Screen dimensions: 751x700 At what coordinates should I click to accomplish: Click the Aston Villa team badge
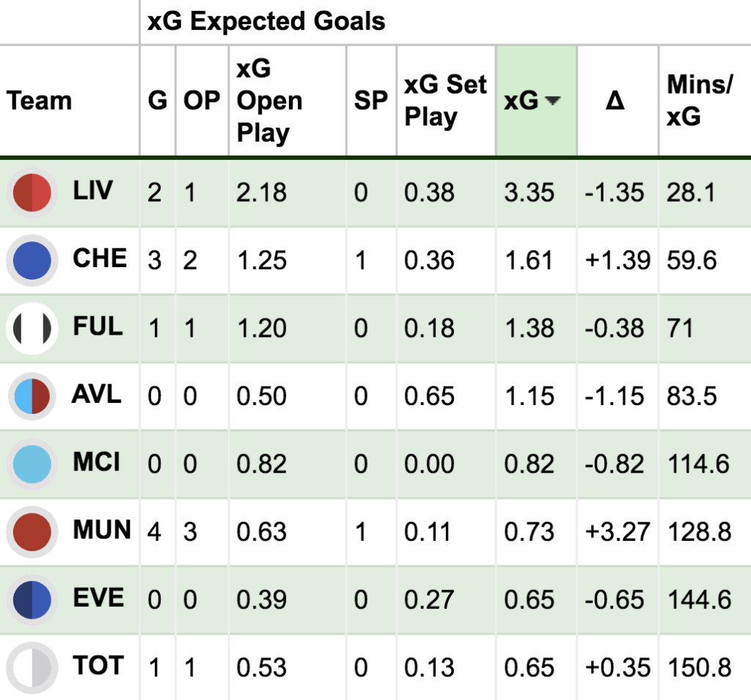click(x=32, y=396)
